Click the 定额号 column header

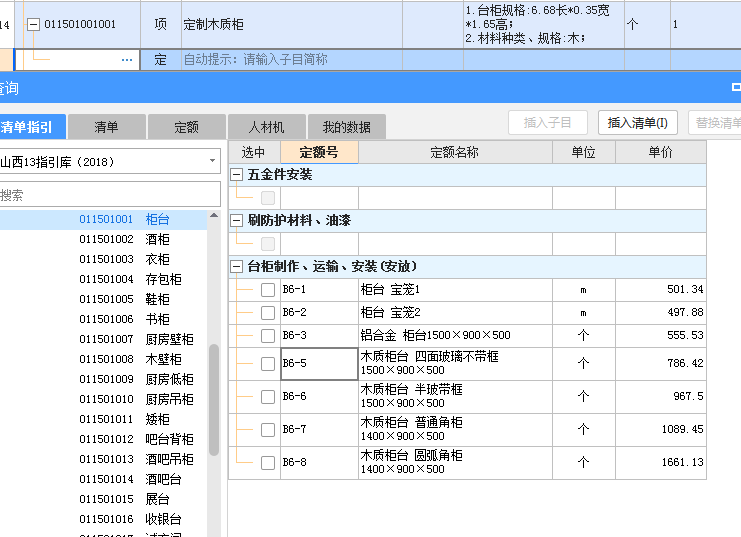319,152
